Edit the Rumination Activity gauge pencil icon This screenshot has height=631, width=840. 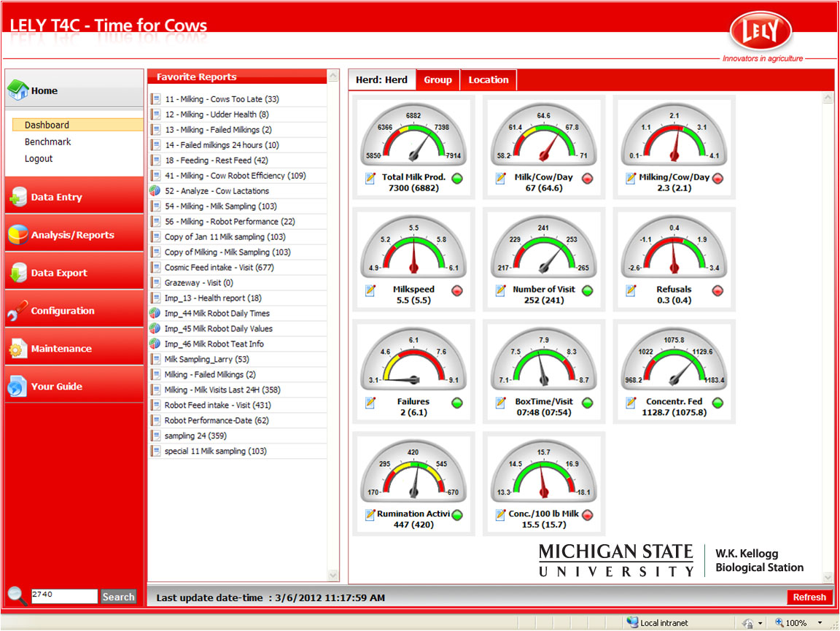point(370,515)
